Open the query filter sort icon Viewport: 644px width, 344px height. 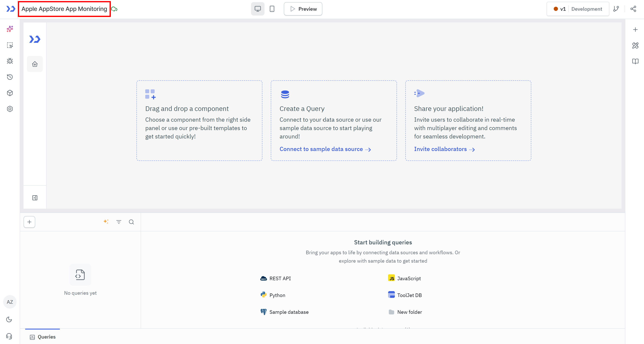[119, 222]
